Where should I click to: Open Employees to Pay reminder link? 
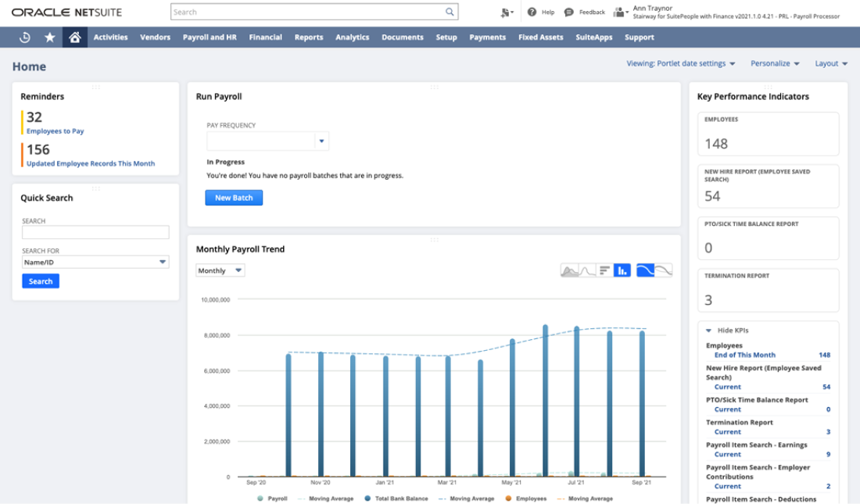55,131
